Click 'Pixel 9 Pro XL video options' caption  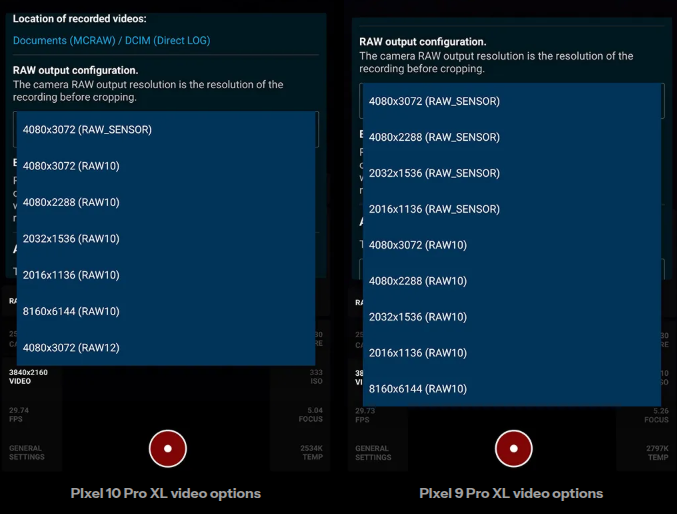click(x=511, y=493)
